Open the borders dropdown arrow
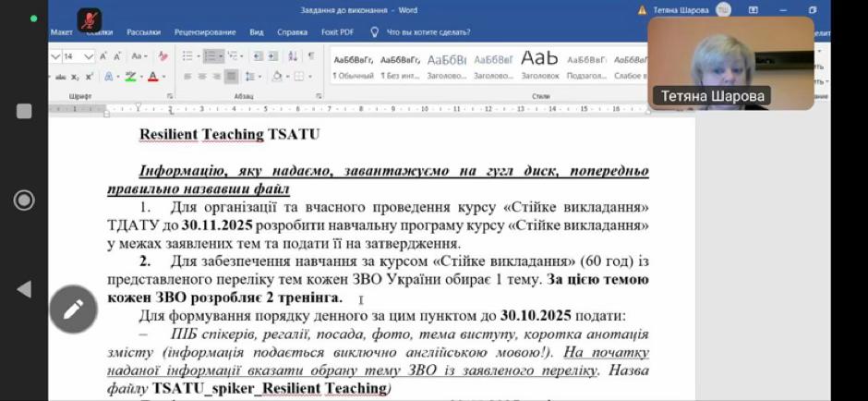The height and width of the screenshot is (401, 868). (310, 77)
